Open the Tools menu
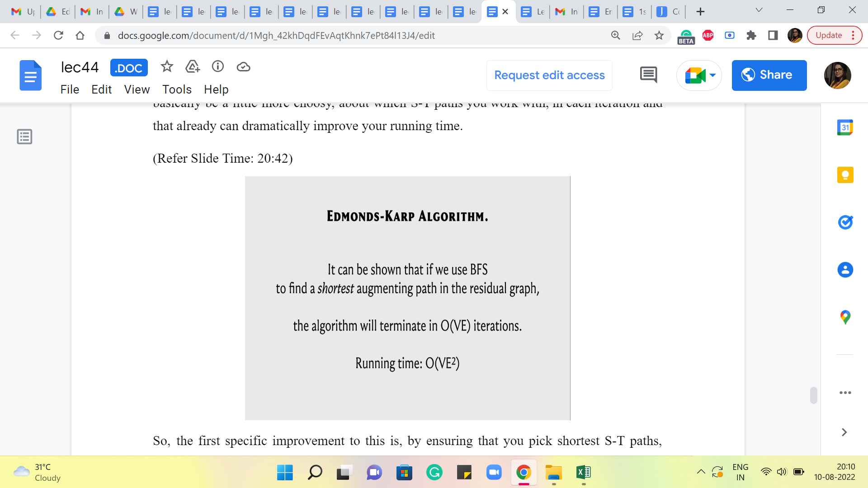The image size is (868, 488). tap(177, 89)
